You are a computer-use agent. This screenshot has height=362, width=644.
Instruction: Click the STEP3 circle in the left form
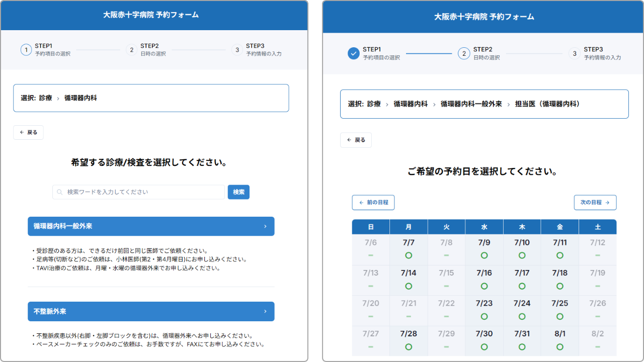(237, 50)
